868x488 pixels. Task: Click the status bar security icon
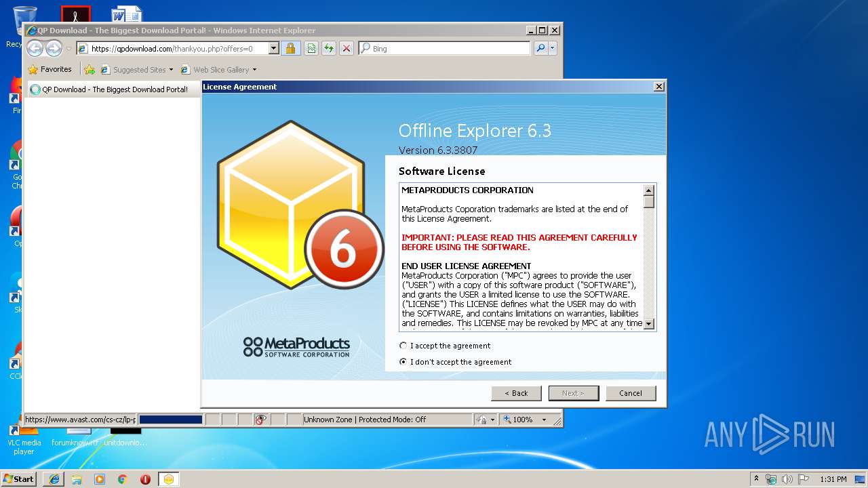pos(481,420)
